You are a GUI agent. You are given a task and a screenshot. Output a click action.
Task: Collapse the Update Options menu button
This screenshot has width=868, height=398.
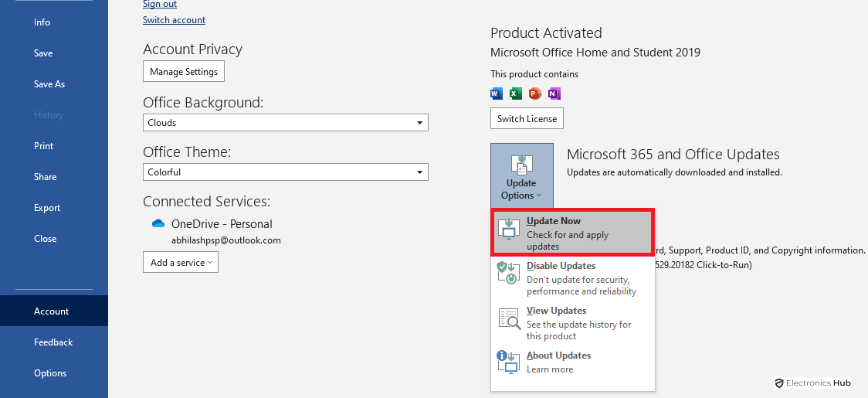coord(521,175)
